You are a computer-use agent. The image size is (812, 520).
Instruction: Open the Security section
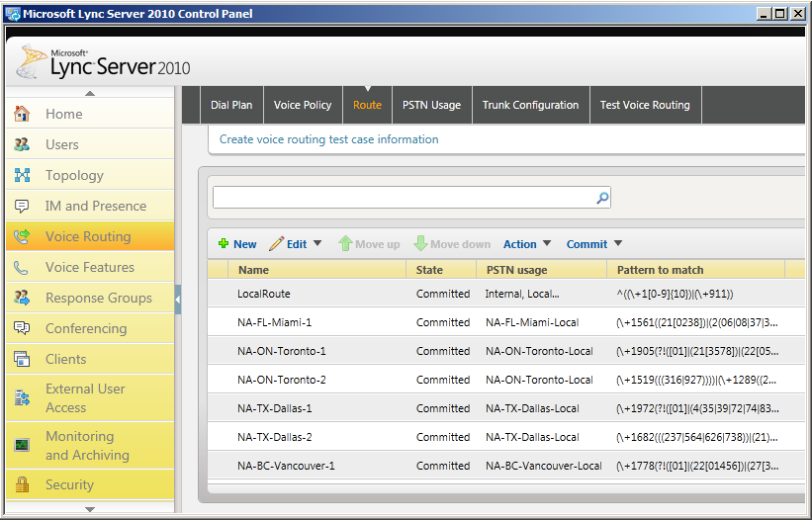tap(90, 484)
